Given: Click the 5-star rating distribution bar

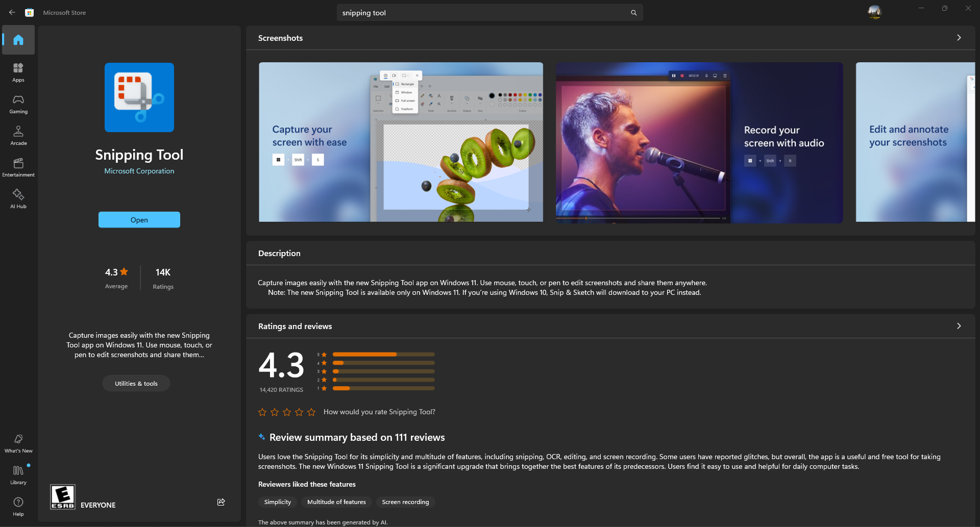Looking at the screenshot, I should point(384,354).
